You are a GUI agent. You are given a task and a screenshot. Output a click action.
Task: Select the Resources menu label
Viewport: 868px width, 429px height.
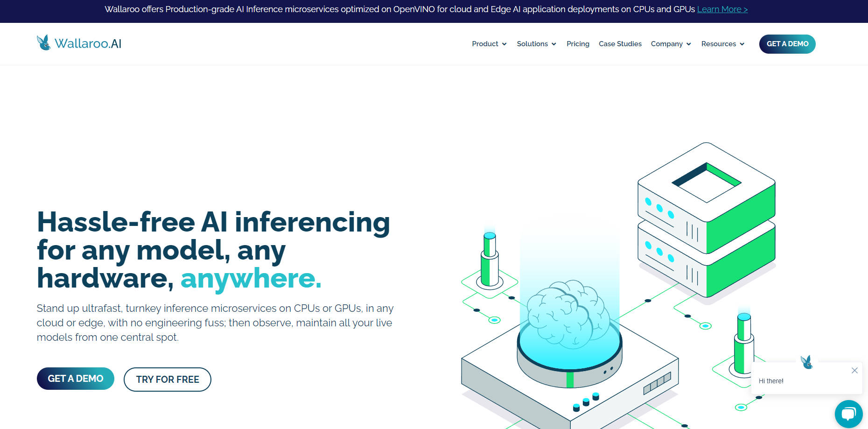coord(718,44)
